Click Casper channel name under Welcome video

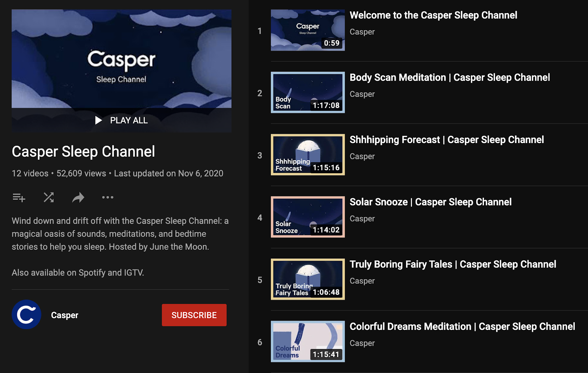[x=362, y=32]
